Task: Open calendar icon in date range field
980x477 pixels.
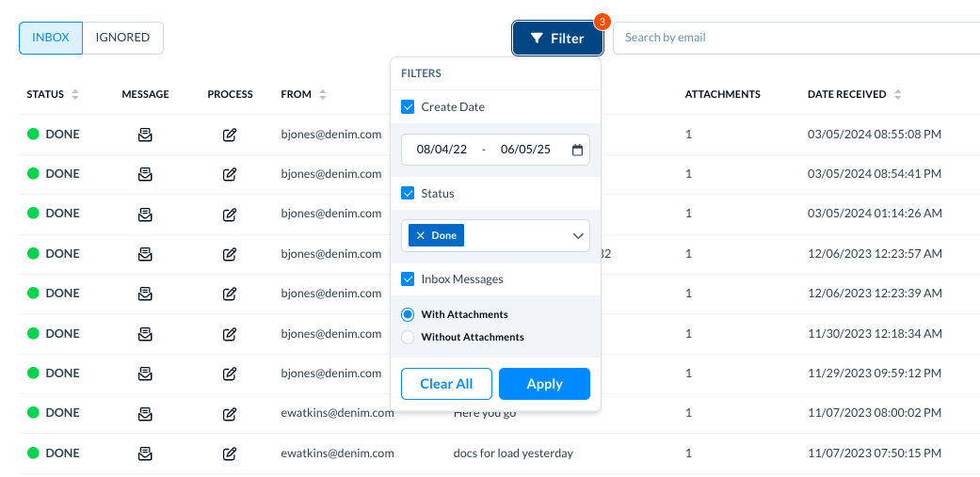Action: 577,150
